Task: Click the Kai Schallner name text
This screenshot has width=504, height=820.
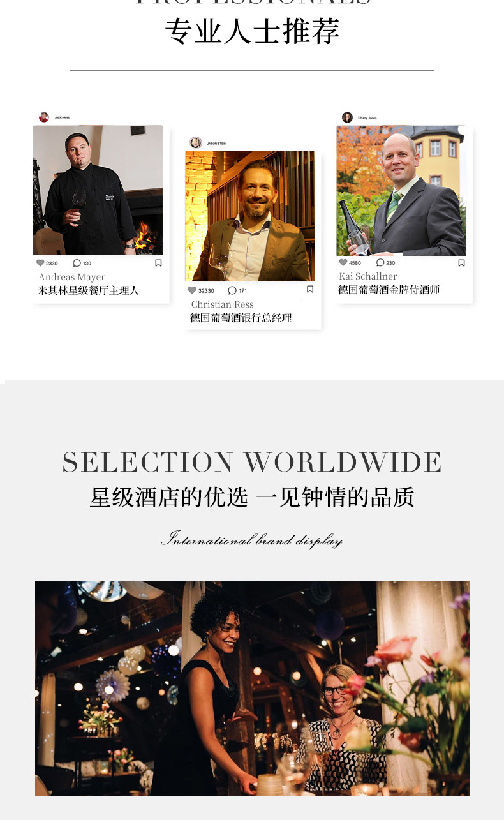Action: pos(368,276)
